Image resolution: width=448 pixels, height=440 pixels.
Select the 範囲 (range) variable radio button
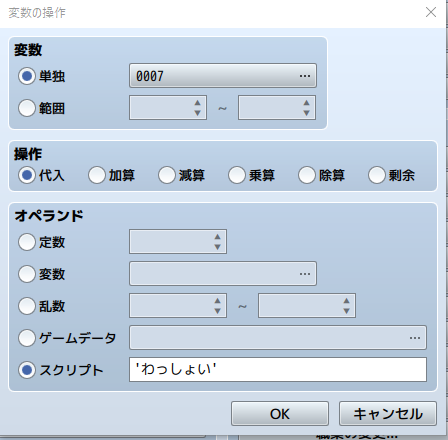tap(27, 108)
